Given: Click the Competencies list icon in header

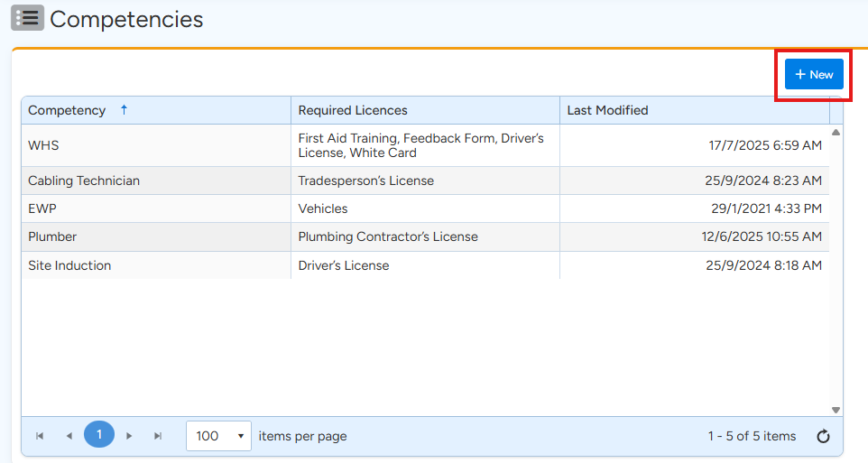Looking at the screenshot, I should (x=27, y=18).
